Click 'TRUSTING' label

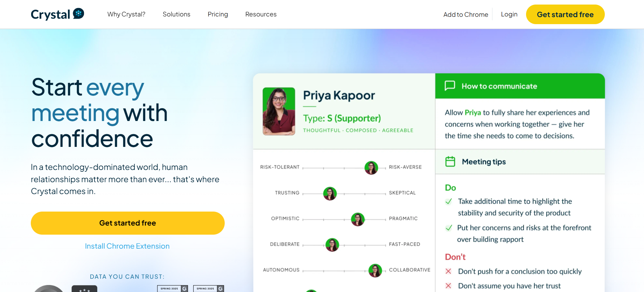point(287,193)
